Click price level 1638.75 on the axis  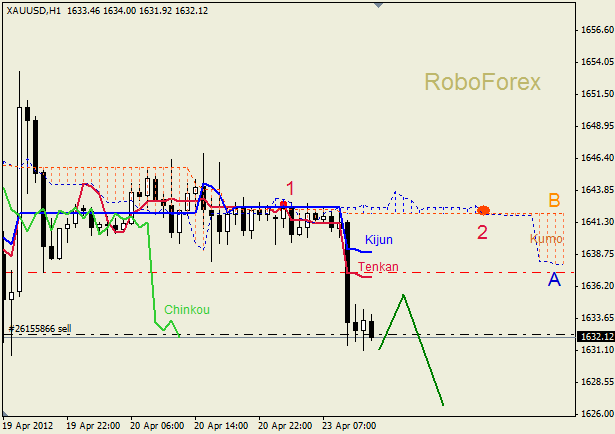[x=597, y=254]
